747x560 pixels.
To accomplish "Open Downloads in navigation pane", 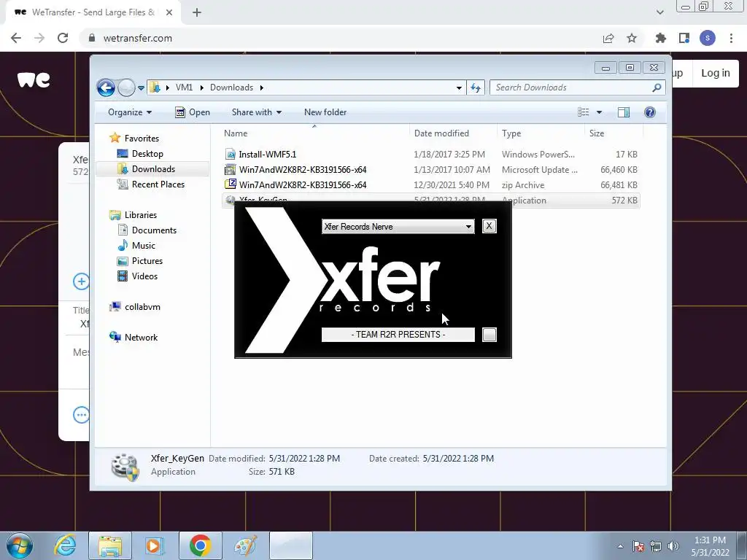I will tap(153, 169).
